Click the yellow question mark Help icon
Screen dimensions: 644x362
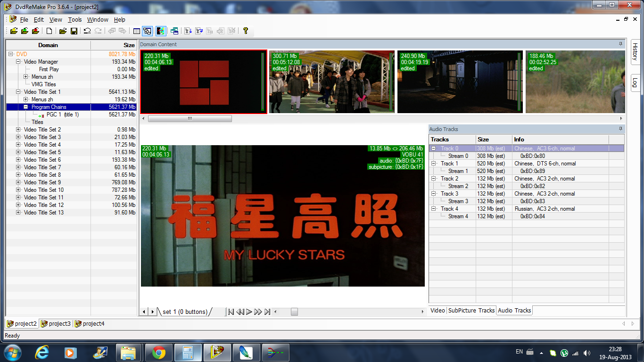click(245, 31)
